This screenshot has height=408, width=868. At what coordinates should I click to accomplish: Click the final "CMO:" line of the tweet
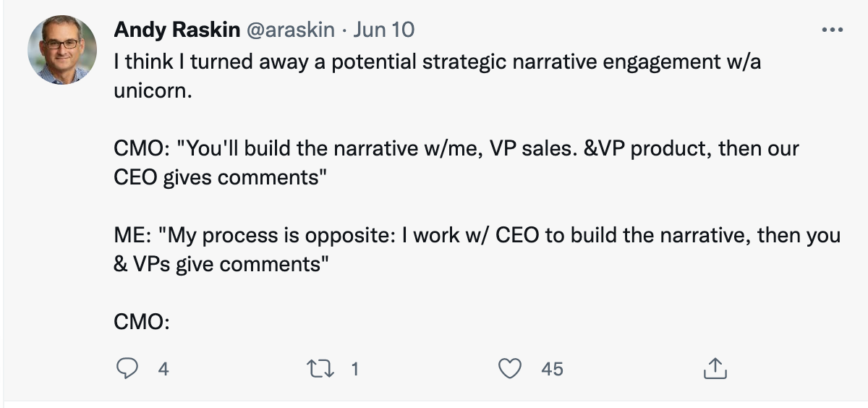142,322
